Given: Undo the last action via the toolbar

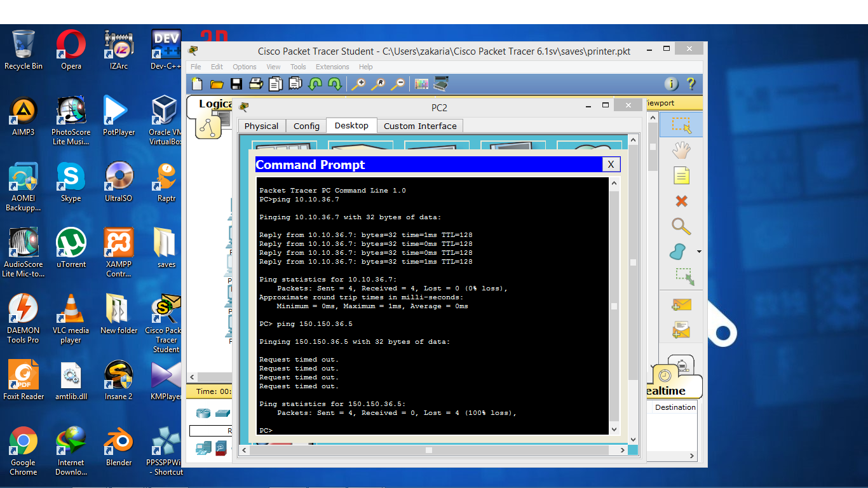Looking at the screenshot, I should pyautogui.click(x=315, y=83).
